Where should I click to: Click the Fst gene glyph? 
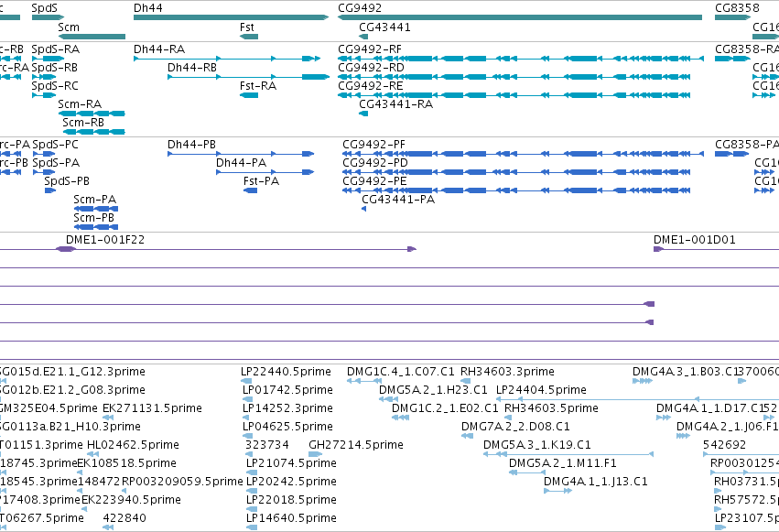tap(249, 37)
